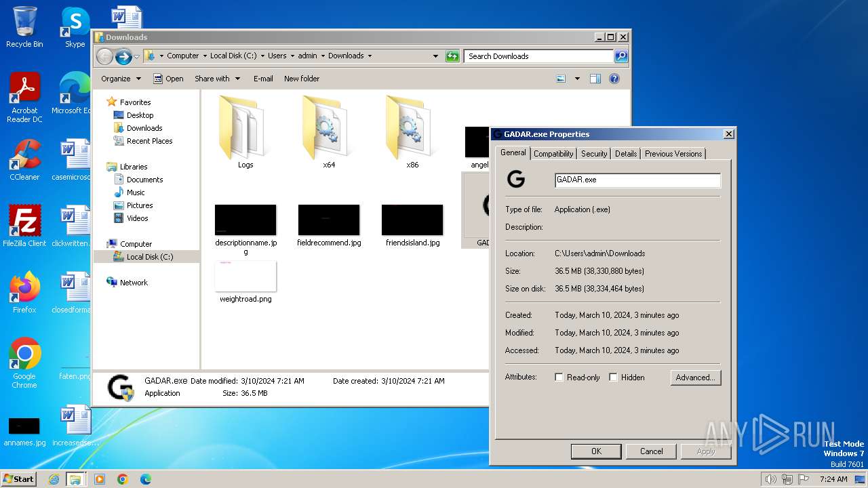
Task: Open Edge from the taskbar
Action: click(146, 479)
